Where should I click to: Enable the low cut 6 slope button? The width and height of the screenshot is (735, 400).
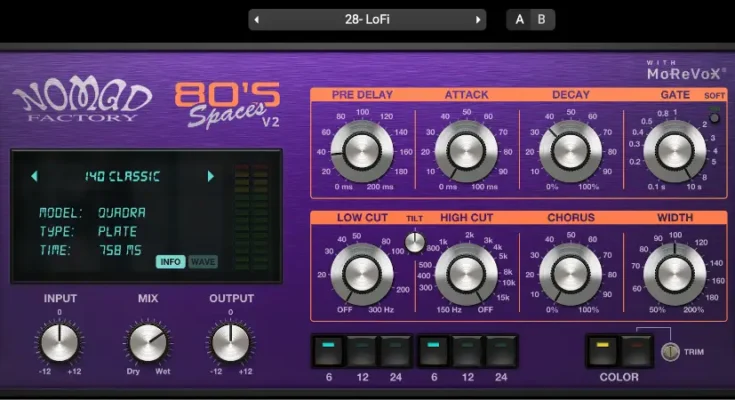329,349
